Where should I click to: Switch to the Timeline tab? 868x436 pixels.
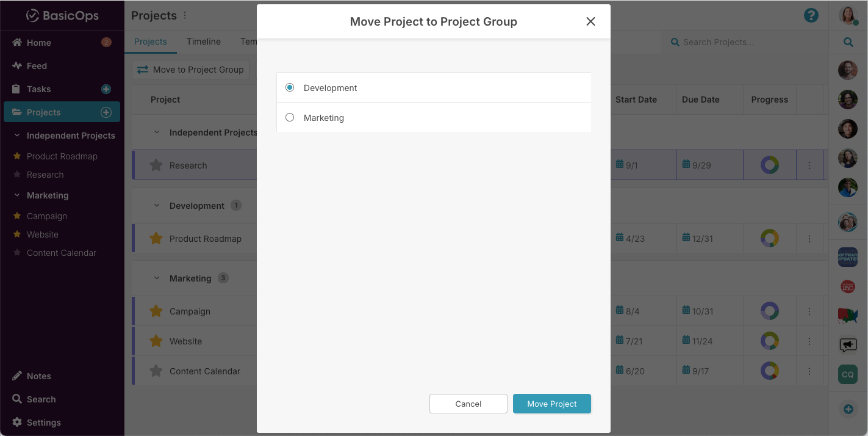(x=204, y=42)
